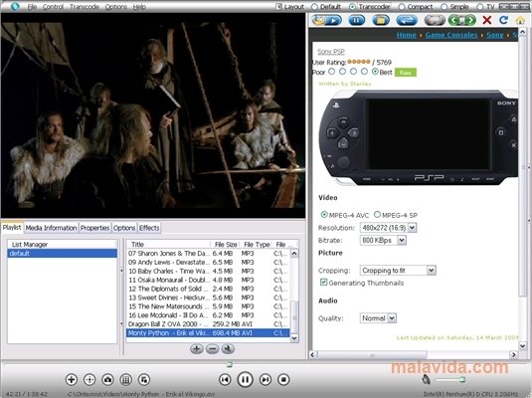The image size is (532, 398).
Task: Select Dragon Ball Z OVA 2008 playlist row
Action: click(x=208, y=324)
